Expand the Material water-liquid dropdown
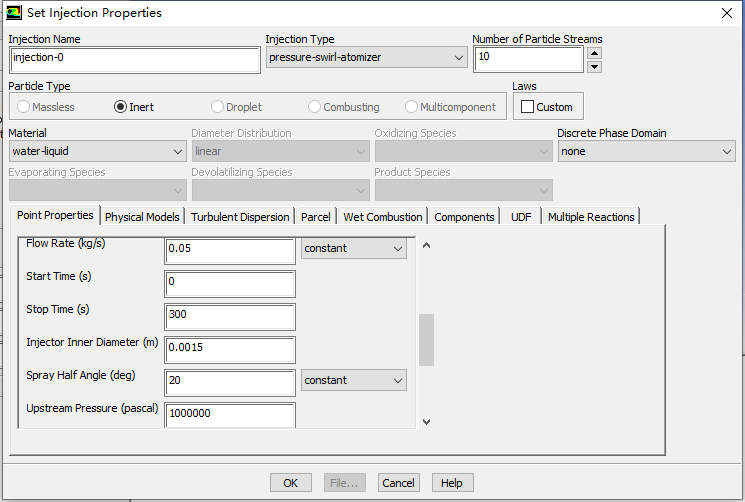The height and width of the screenshot is (502, 745). [x=97, y=151]
